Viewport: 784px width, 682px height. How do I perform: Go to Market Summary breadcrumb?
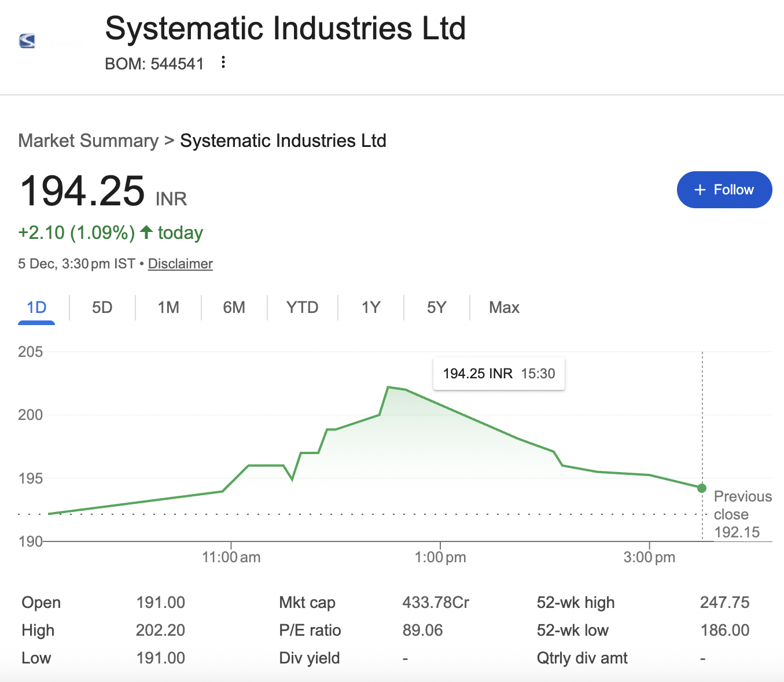click(88, 141)
